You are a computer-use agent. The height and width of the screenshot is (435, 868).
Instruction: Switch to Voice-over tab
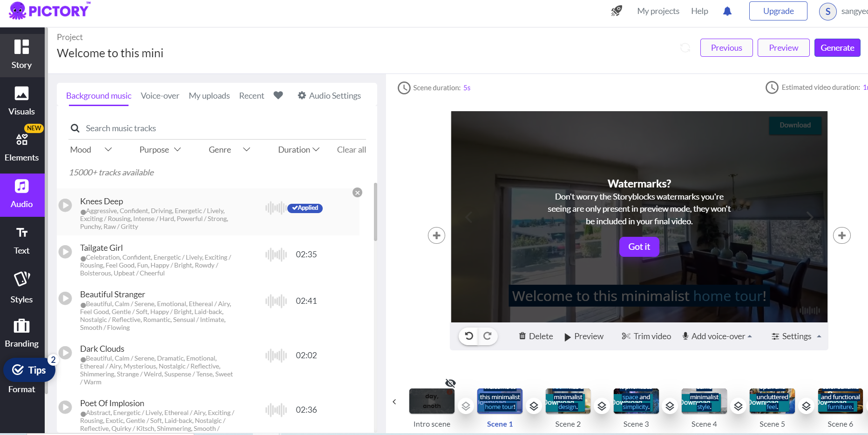(x=160, y=95)
